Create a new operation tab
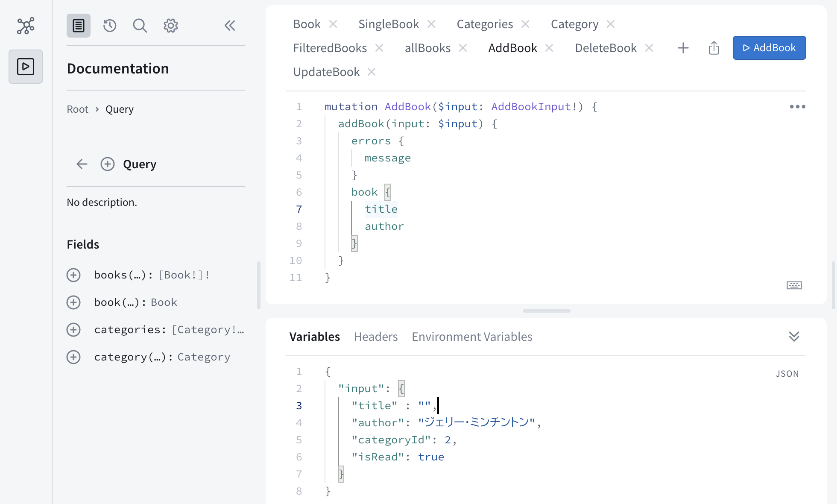Viewport: 837px width, 504px height. pyautogui.click(x=683, y=48)
